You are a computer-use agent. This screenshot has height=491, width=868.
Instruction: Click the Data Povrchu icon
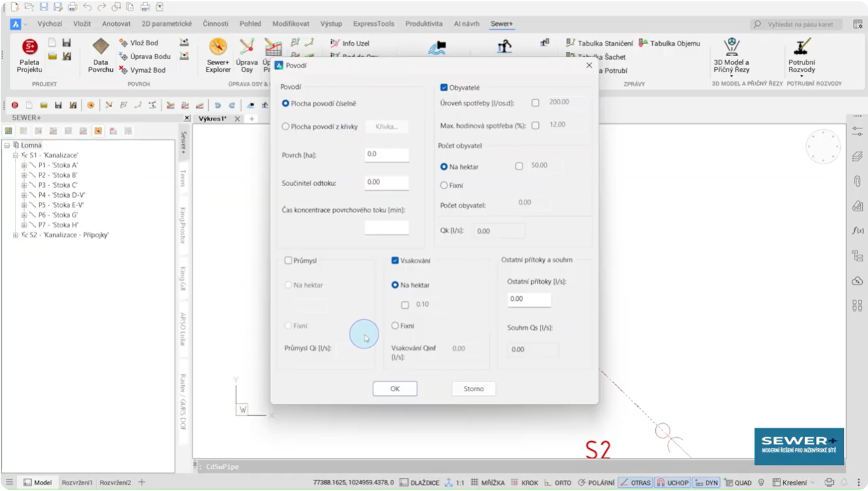pos(100,47)
